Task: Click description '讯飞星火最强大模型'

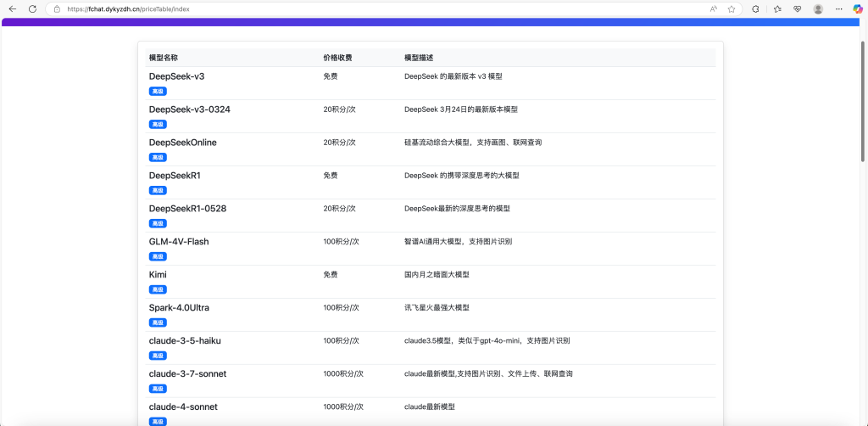Action: [437, 308]
